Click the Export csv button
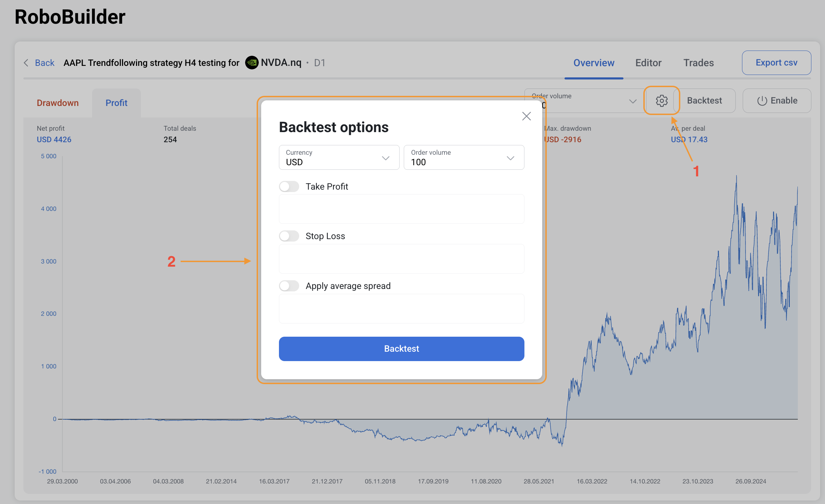 click(776, 63)
